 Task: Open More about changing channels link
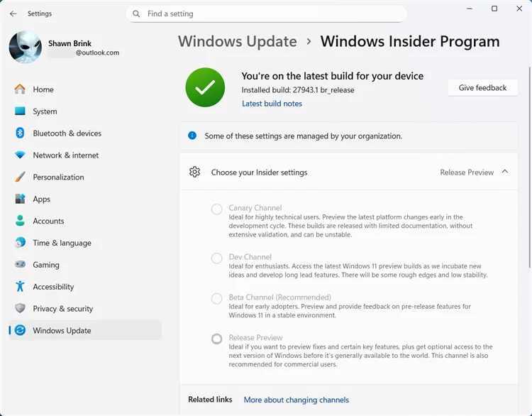point(297,400)
